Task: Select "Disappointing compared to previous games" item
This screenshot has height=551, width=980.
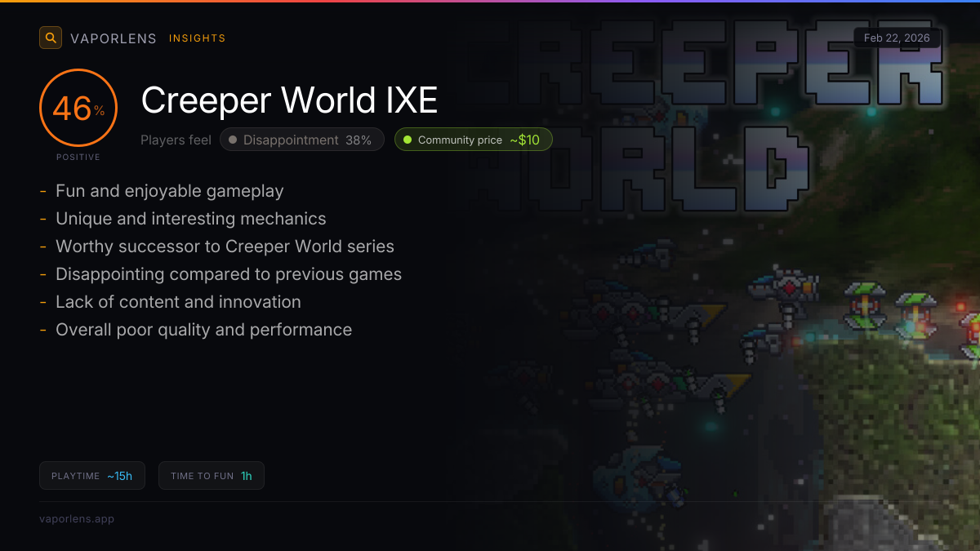Action: [x=229, y=274]
